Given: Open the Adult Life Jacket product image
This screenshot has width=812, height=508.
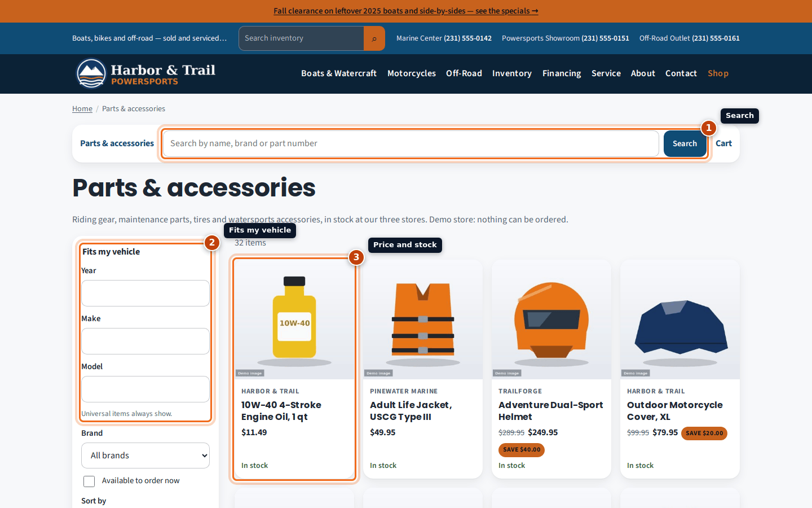Looking at the screenshot, I should [423, 319].
